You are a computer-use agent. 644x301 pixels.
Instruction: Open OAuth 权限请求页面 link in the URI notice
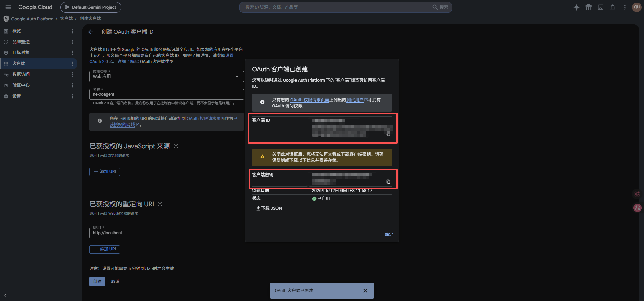[x=206, y=119]
